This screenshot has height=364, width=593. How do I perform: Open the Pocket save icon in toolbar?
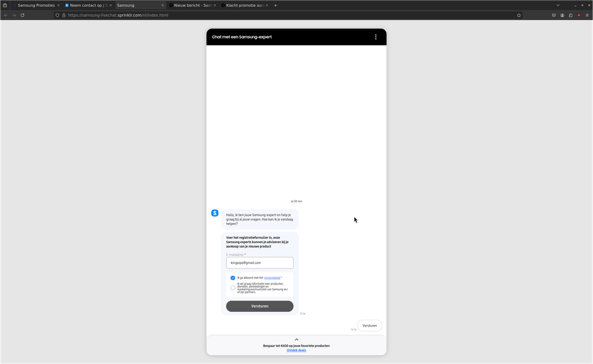coord(554,15)
